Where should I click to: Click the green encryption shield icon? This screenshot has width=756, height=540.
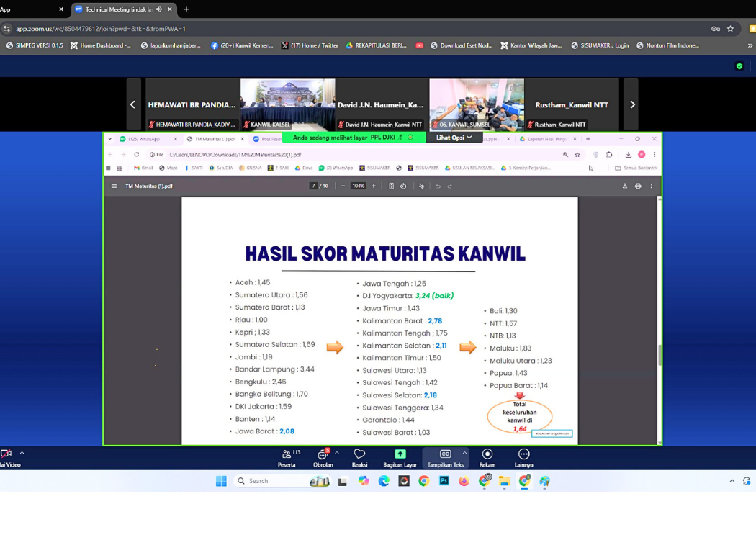coord(739,66)
